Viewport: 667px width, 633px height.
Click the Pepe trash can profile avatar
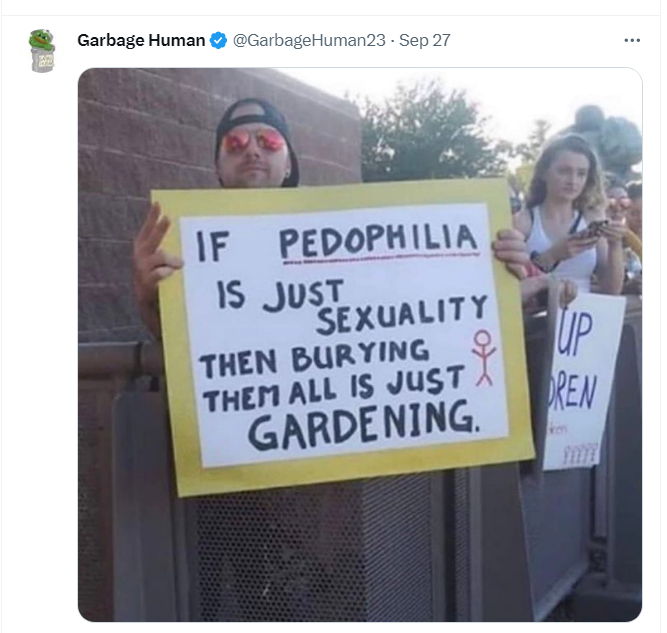tap(42, 51)
